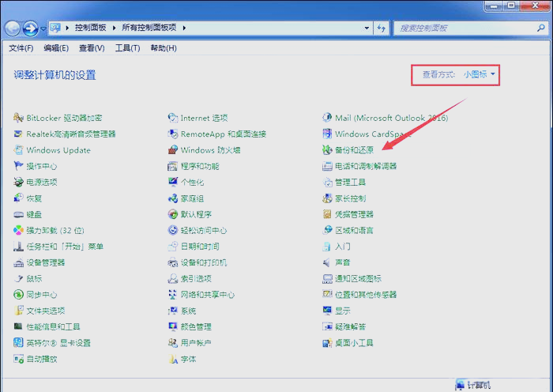Open the address bar history dropdown
The height and width of the screenshot is (392, 553).
pos(367,28)
